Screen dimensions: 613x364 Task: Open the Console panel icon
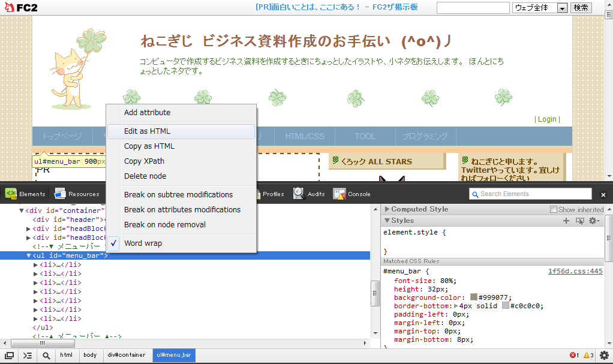[x=339, y=194]
